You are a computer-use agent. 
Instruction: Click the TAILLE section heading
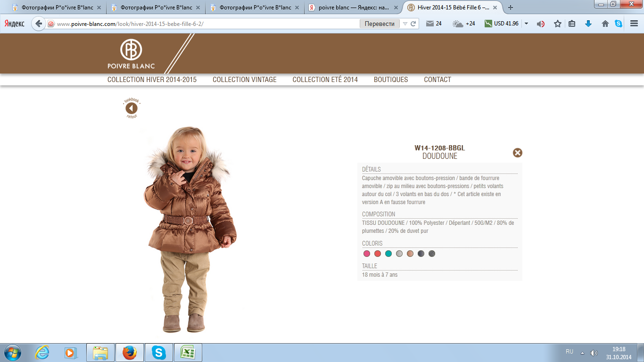(370, 266)
